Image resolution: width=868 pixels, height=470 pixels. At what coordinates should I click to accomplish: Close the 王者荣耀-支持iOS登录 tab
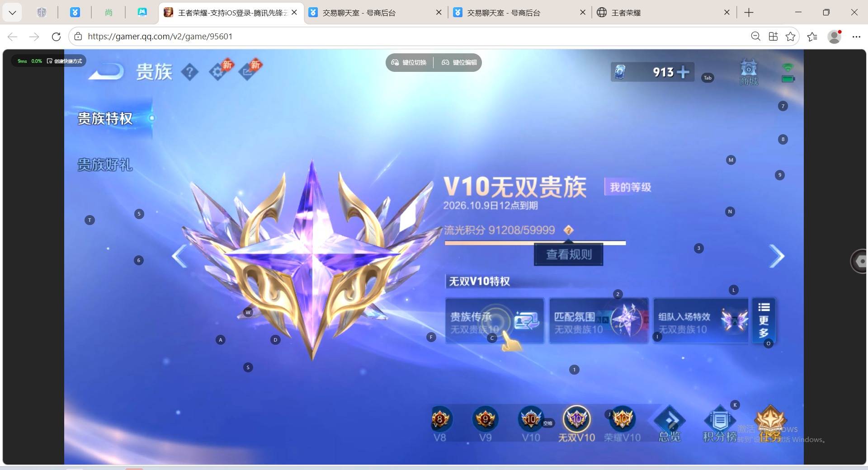294,13
